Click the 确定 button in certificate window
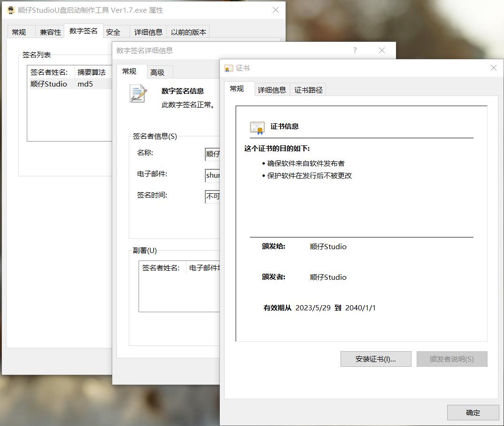This screenshot has height=426, width=504. (473, 412)
